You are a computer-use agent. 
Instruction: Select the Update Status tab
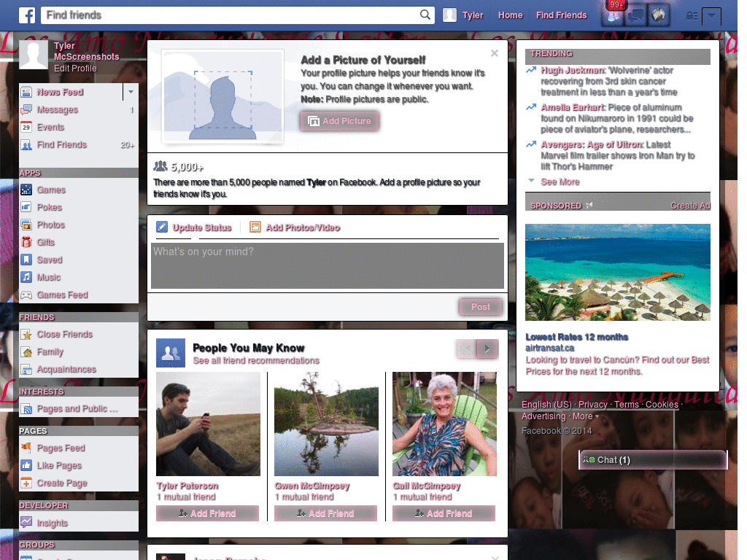click(x=194, y=227)
